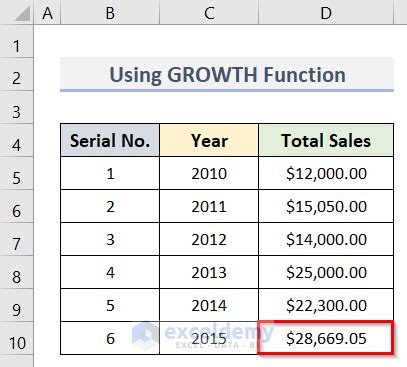Screen dimensions: 407x367
Task: Select column D header
Action: (x=326, y=12)
